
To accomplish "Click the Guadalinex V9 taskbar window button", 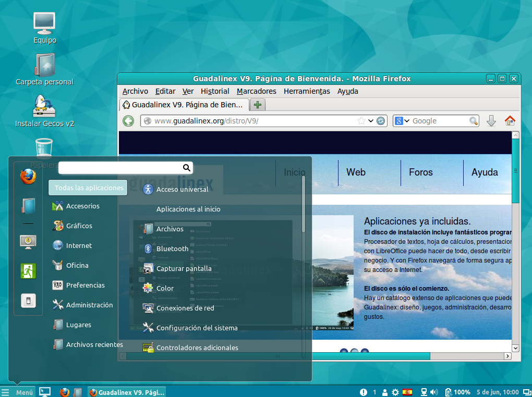I will (x=127, y=392).
